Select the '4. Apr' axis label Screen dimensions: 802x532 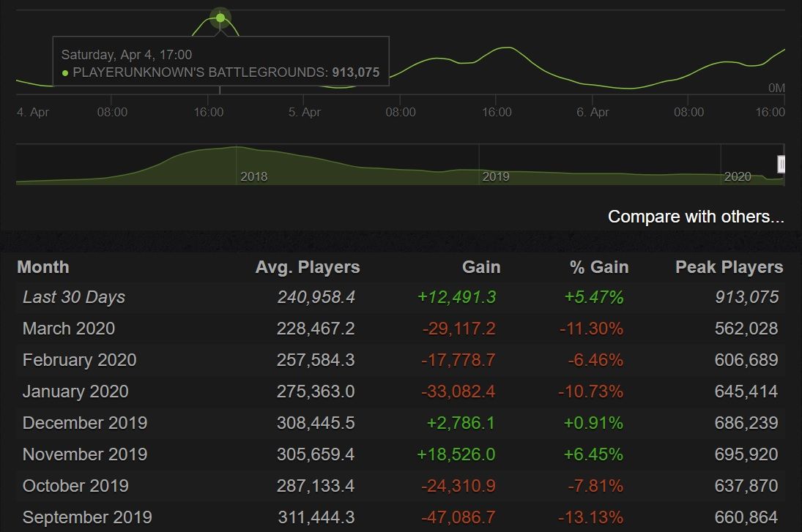33,112
